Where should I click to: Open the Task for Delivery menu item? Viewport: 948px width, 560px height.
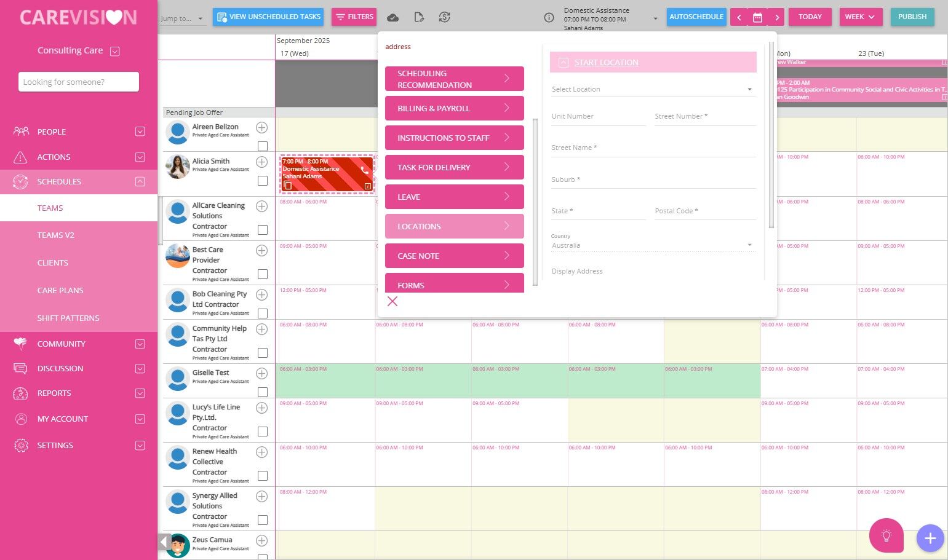coord(455,167)
